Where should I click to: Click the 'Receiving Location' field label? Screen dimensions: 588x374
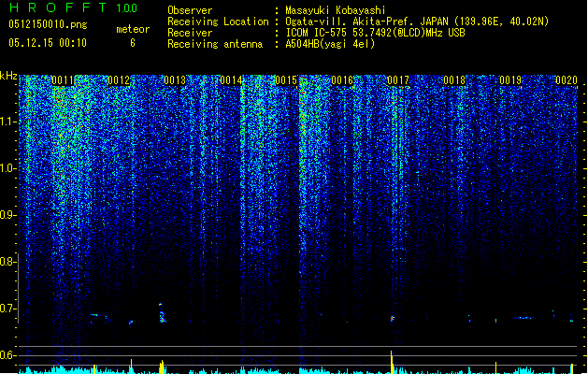(x=218, y=22)
